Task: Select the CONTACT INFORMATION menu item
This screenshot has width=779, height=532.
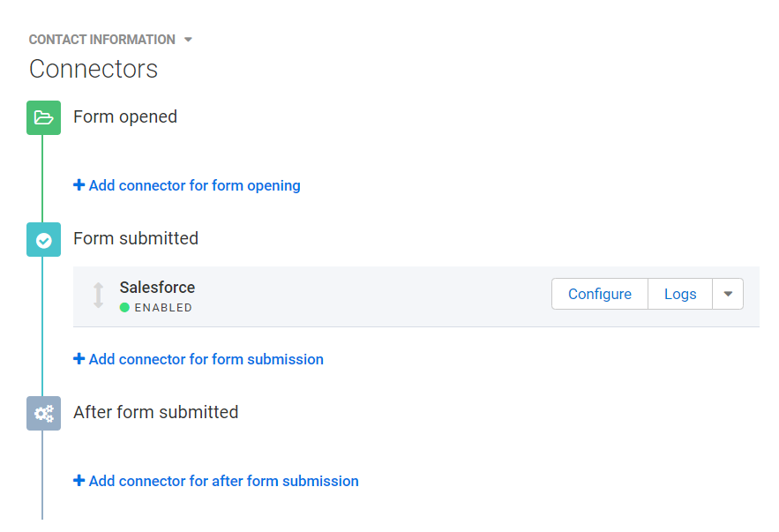Action: pos(101,39)
